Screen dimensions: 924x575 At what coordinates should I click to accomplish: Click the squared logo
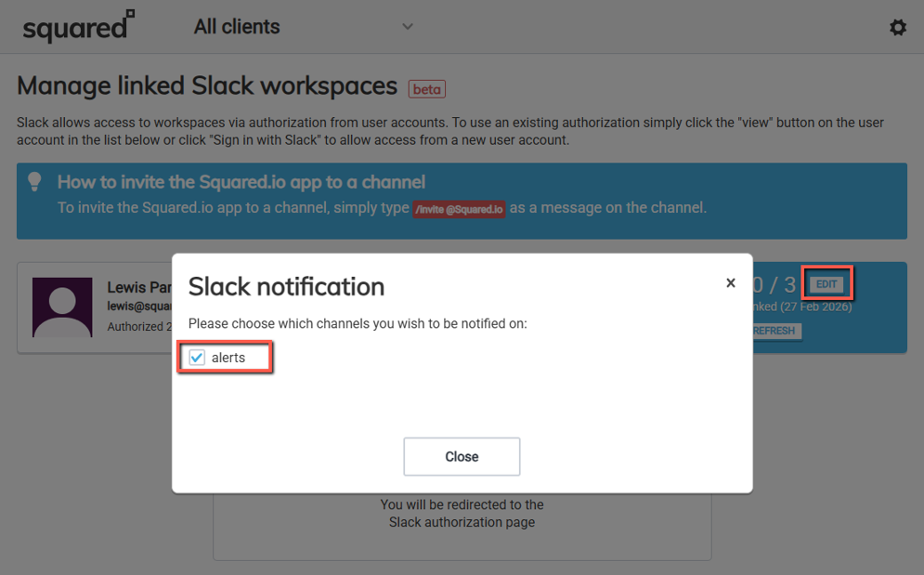(78, 27)
